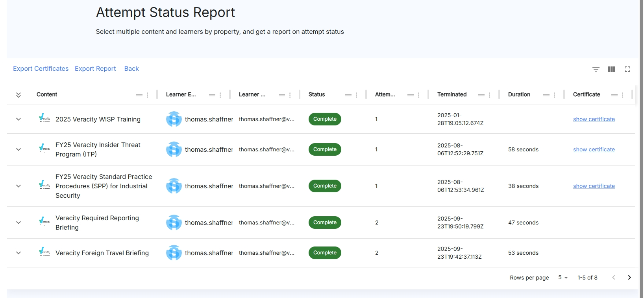Expand the FY25 Veracity Insider Threat Program row
This screenshot has width=644, height=298.
pyautogui.click(x=19, y=149)
